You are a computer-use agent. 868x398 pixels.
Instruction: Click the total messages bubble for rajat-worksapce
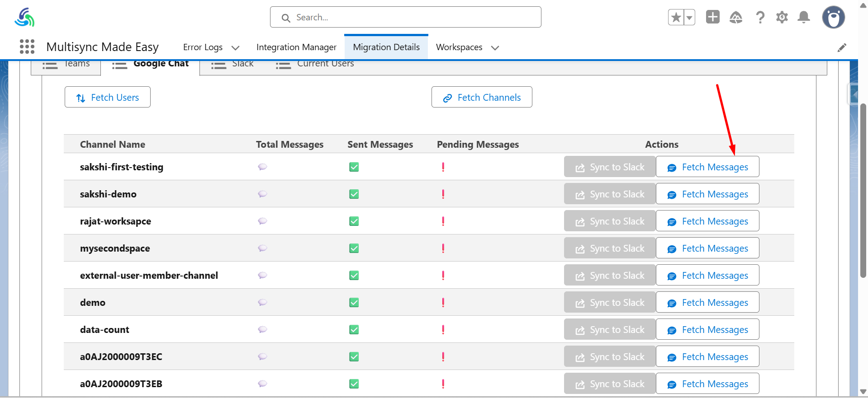262,221
